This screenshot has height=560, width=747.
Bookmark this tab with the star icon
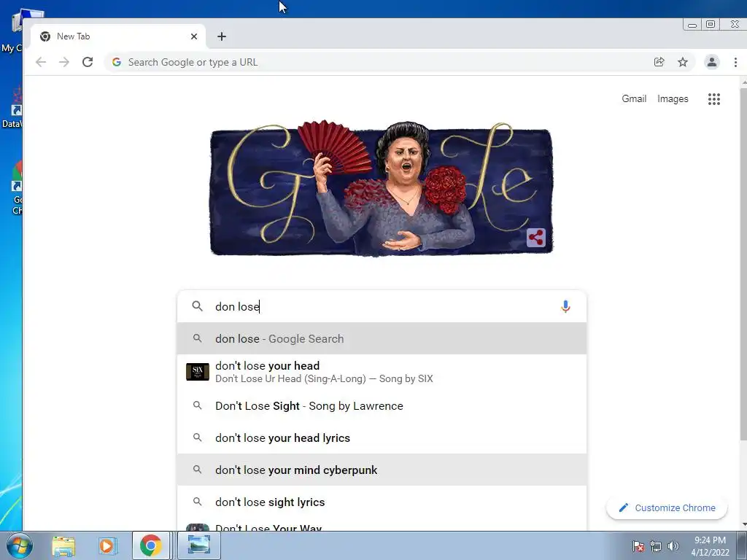pos(683,62)
